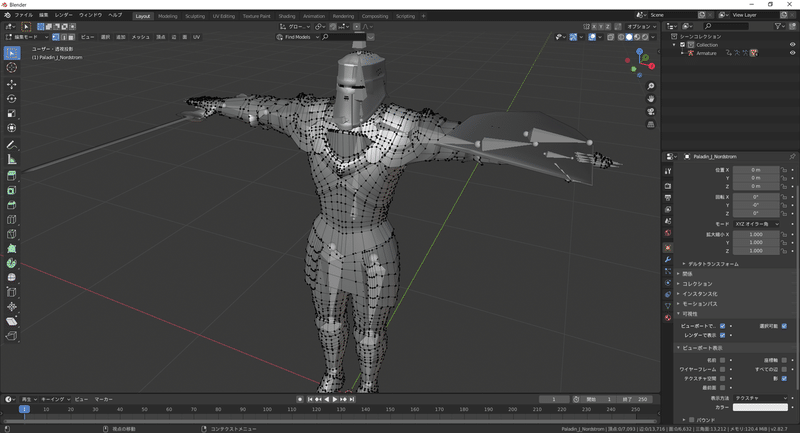Toggle X-ray display in viewport header
Viewport: 800px width, 433px height.
tap(610, 37)
